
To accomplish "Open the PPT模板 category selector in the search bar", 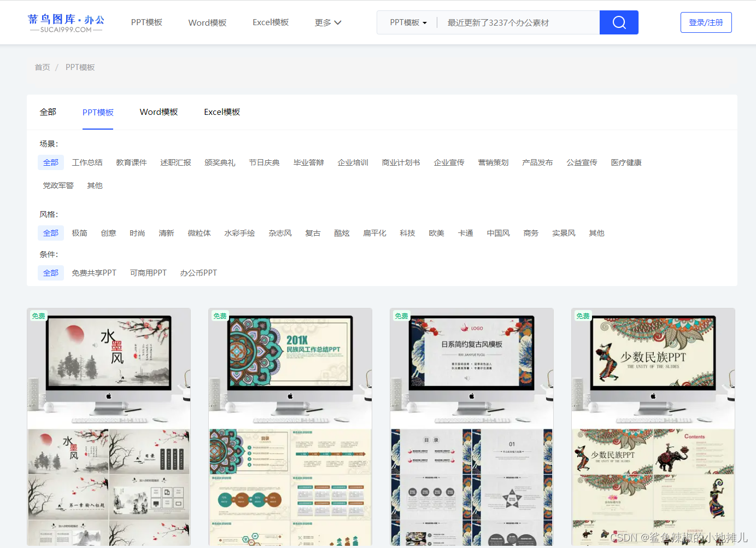I will [x=406, y=22].
